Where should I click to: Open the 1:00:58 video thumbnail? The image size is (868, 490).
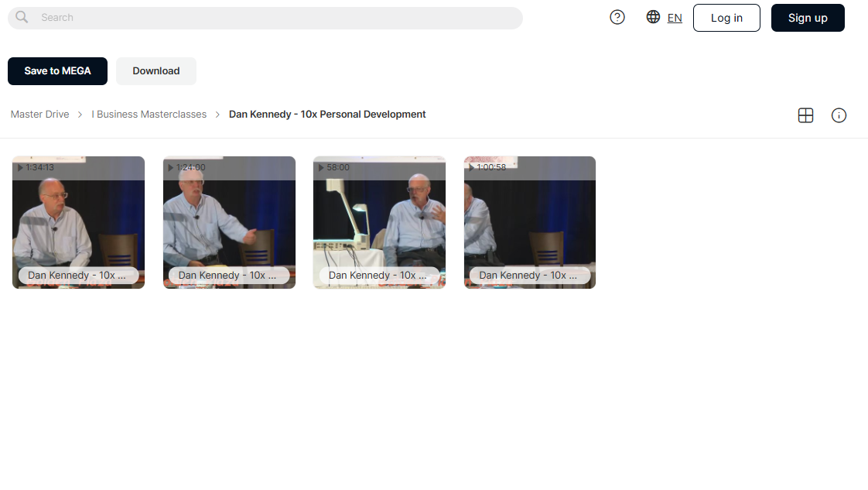[x=530, y=222]
